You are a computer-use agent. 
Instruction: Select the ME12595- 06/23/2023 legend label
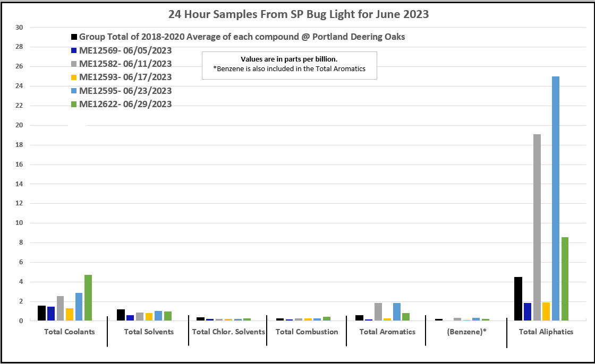tap(125, 91)
